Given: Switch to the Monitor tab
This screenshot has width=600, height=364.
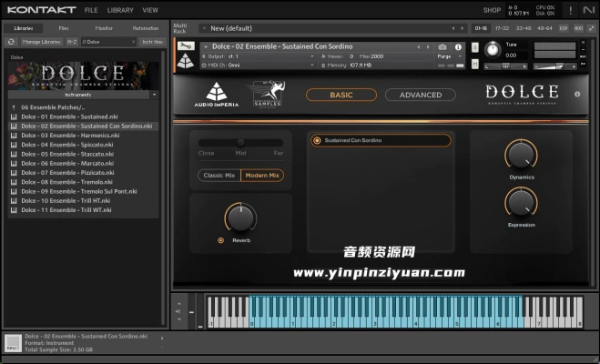Looking at the screenshot, I should tap(104, 28).
